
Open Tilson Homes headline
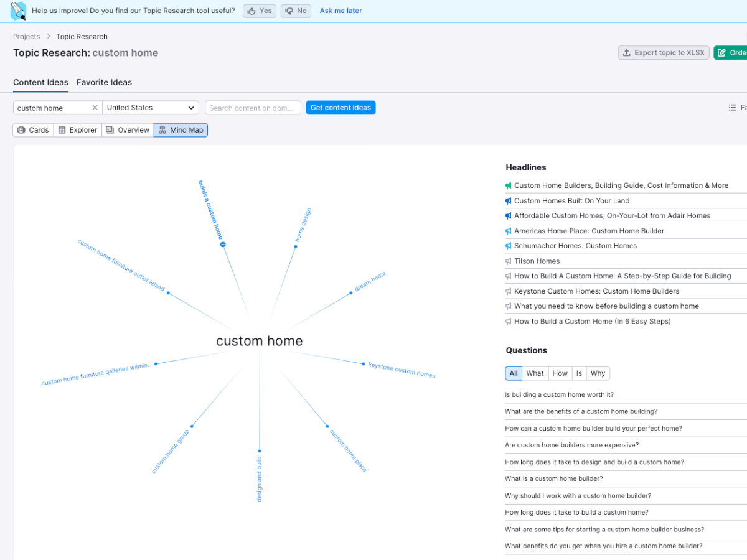pos(537,261)
